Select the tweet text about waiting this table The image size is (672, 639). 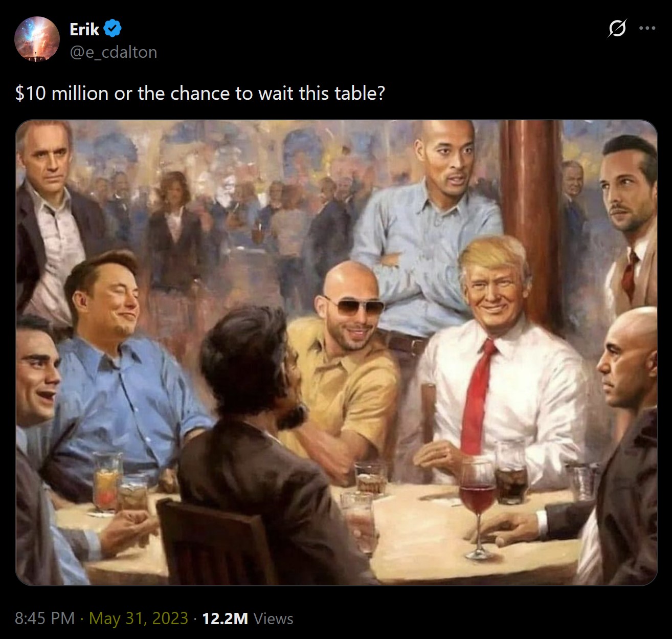click(200, 93)
